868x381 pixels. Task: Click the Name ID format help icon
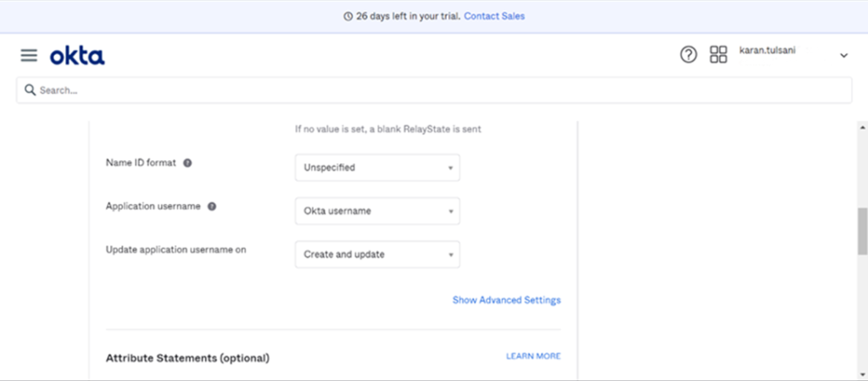(187, 163)
